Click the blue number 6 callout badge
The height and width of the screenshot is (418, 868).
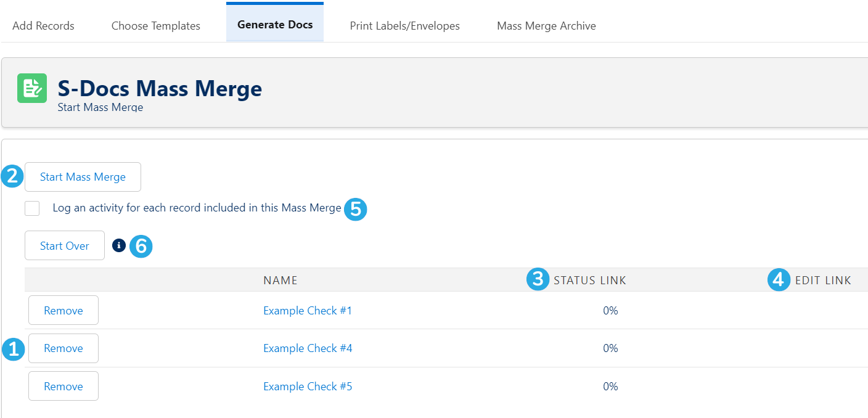click(141, 247)
